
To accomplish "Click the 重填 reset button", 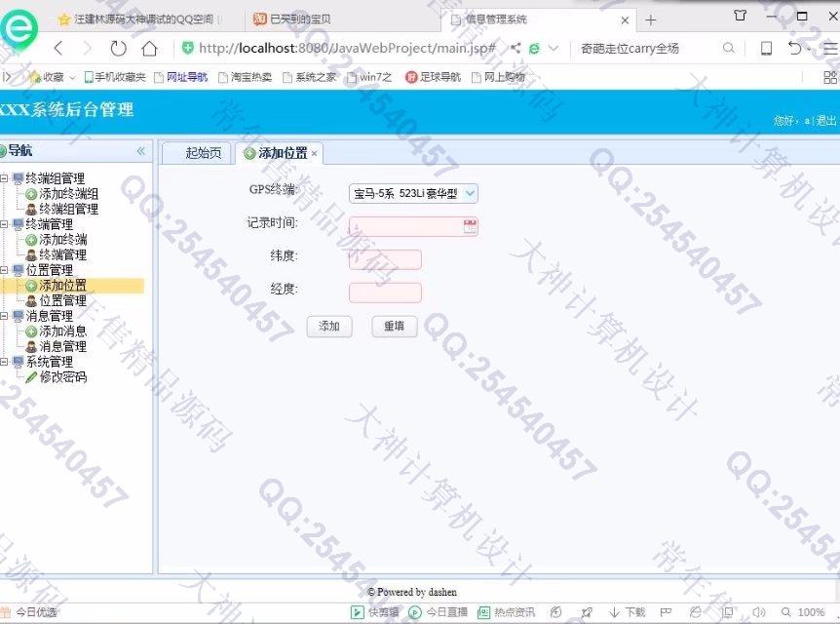I will pos(395,326).
